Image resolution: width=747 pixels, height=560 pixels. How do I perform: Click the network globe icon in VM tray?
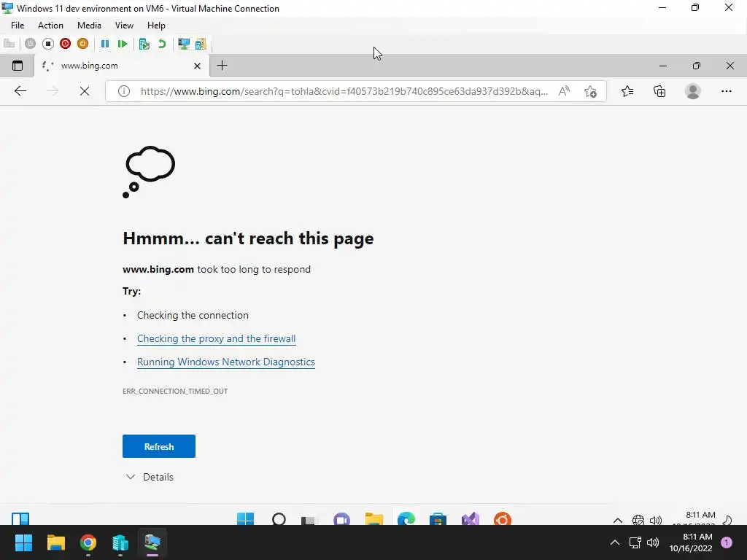[x=638, y=520]
